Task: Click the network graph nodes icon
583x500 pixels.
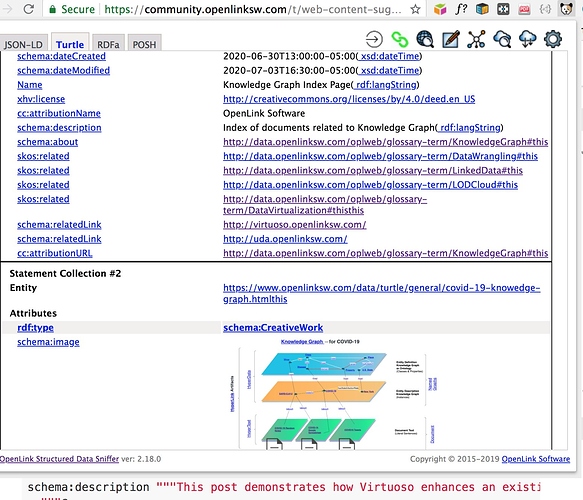Action: click(476, 39)
